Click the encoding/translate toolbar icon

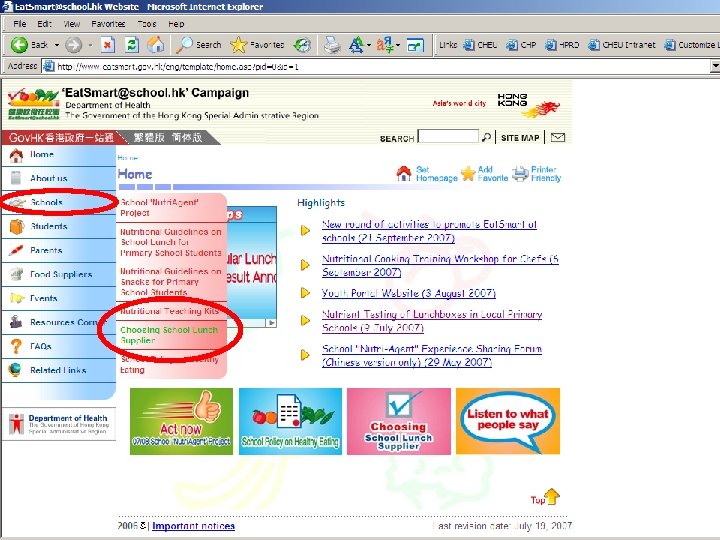385,45
